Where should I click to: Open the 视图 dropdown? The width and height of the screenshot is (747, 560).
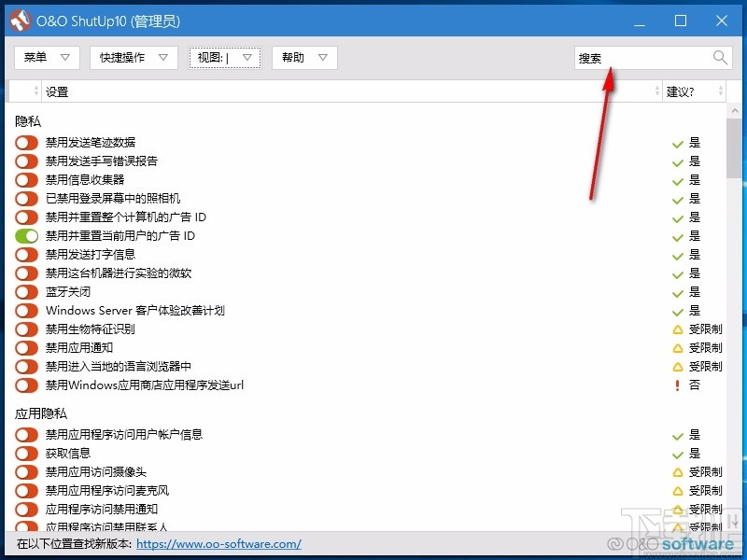coord(224,57)
